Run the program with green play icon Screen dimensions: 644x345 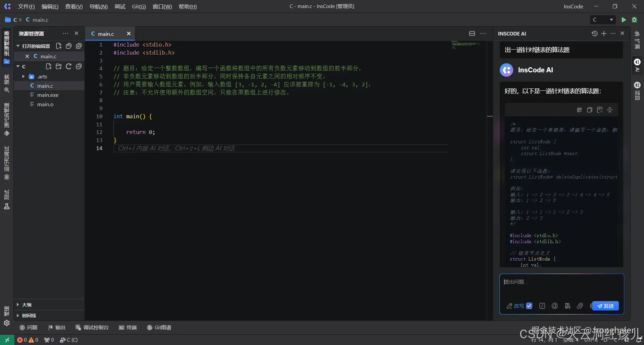624,20
